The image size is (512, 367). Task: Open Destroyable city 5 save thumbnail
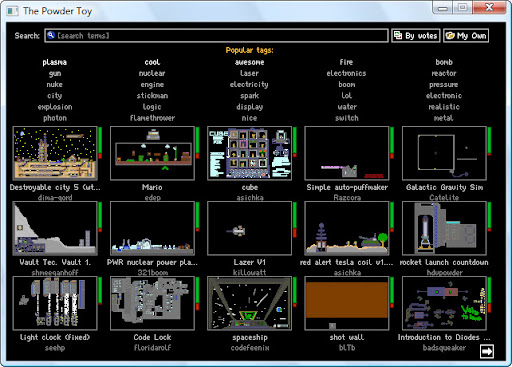55,153
